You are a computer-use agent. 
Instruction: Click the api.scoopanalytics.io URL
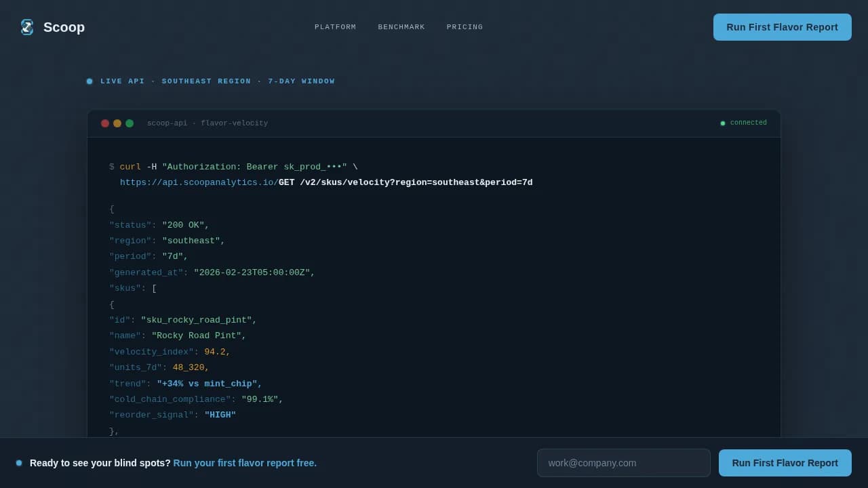(199, 182)
